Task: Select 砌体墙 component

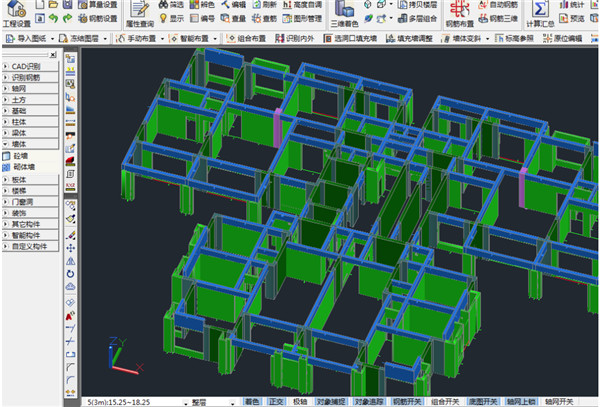Action: [19, 167]
